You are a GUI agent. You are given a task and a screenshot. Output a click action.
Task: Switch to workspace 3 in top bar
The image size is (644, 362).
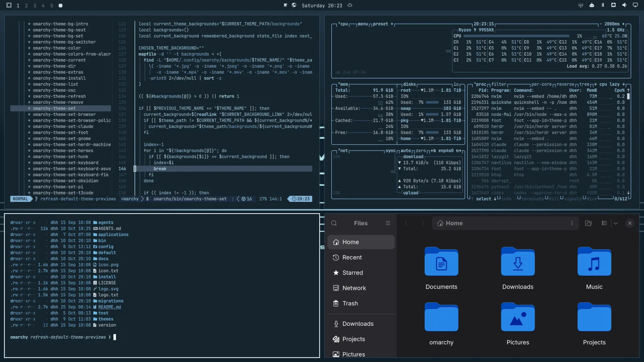click(35, 6)
